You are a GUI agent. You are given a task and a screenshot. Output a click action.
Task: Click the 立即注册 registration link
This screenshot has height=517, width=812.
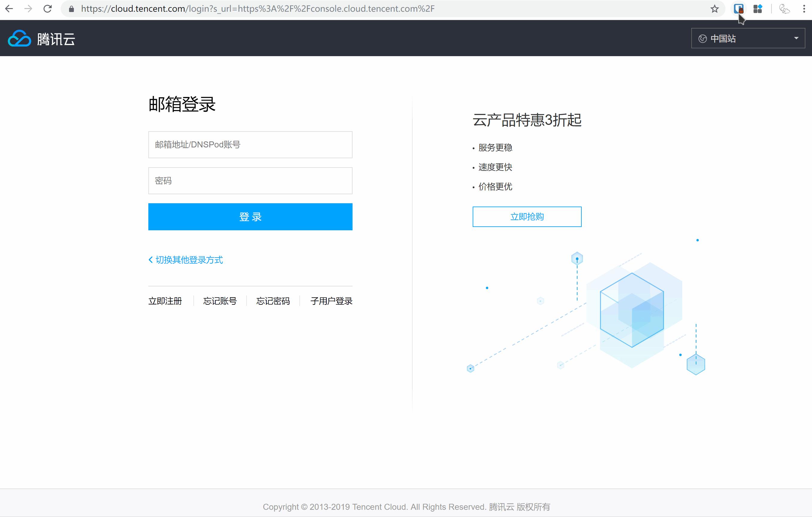click(165, 301)
